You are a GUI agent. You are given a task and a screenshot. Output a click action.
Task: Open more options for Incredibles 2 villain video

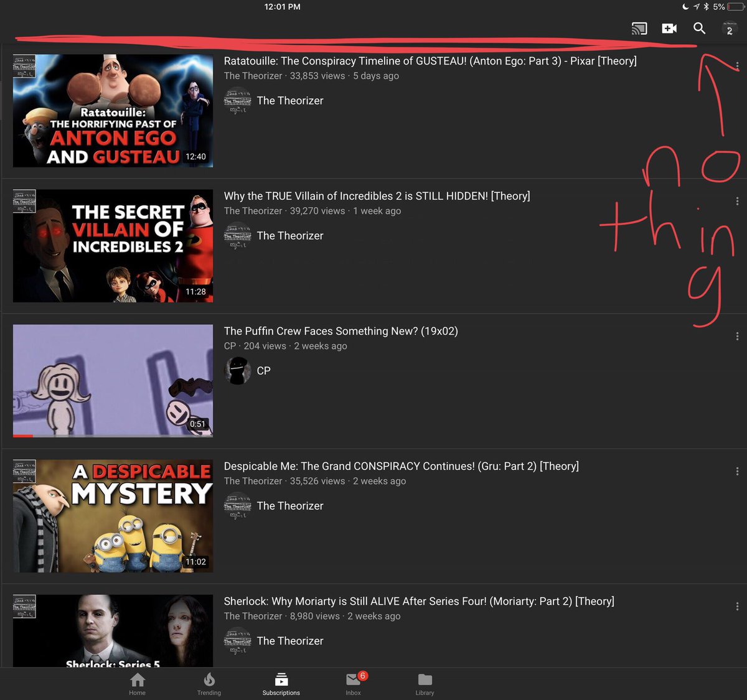click(x=737, y=201)
